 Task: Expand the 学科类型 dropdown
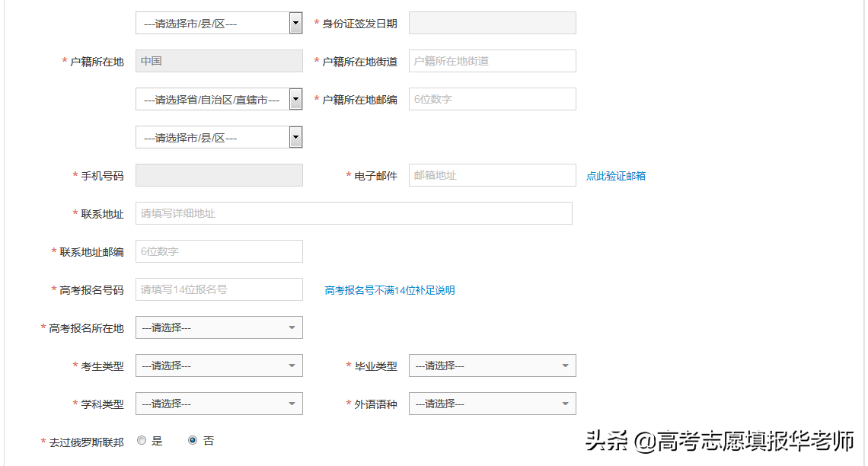219,403
